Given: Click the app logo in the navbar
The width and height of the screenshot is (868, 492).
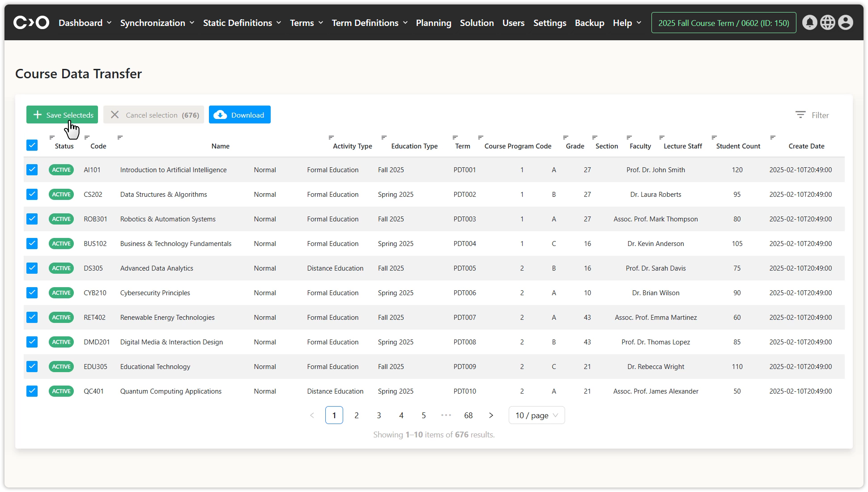Looking at the screenshot, I should pyautogui.click(x=31, y=22).
